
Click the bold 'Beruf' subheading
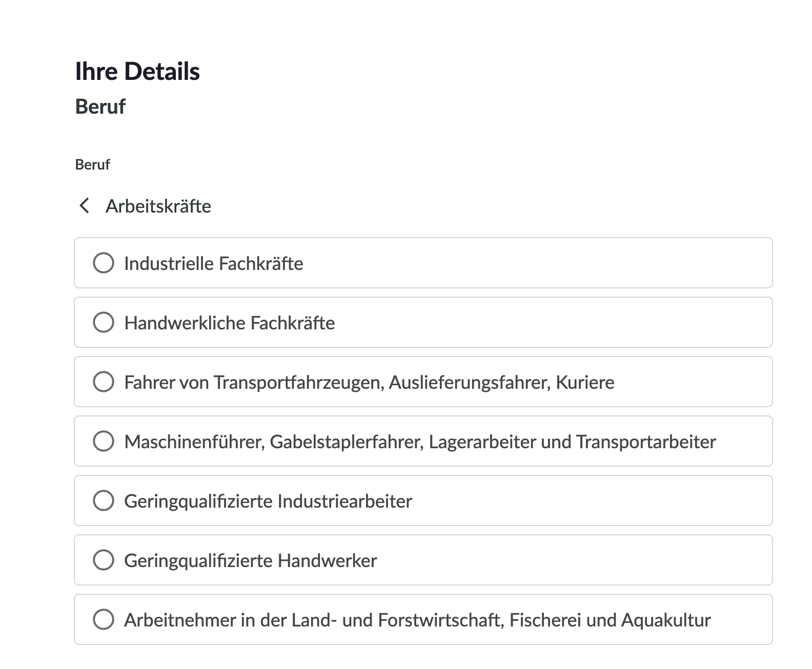(100, 107)
